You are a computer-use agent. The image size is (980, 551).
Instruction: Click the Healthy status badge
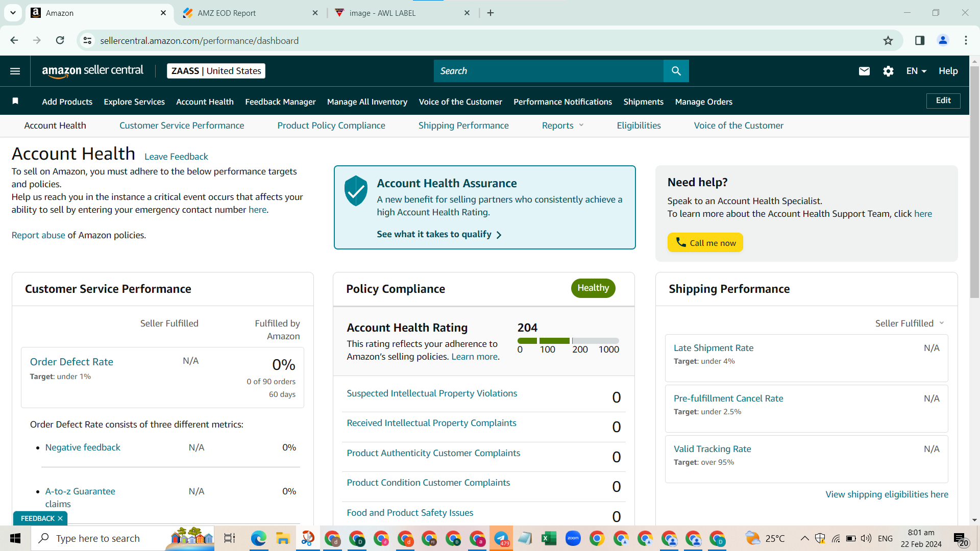(x=593, y=288)
